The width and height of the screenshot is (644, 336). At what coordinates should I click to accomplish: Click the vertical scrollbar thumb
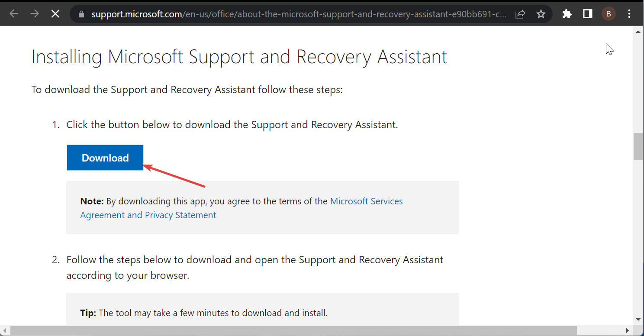point(638,146)
